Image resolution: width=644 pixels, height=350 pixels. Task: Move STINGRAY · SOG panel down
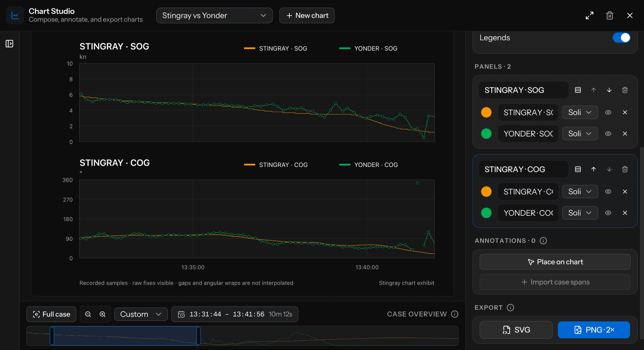[x=609, y=90]
